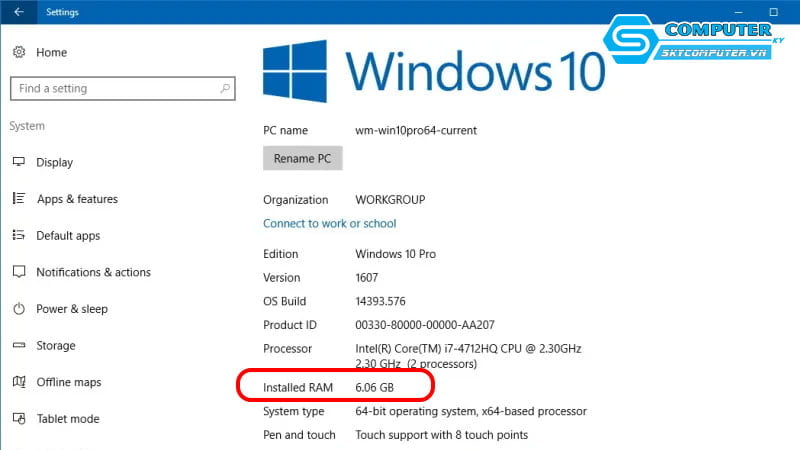This screenshot has height=450, width=800.
Task: Click the PC name label
Action: click(x=285, y=131)
